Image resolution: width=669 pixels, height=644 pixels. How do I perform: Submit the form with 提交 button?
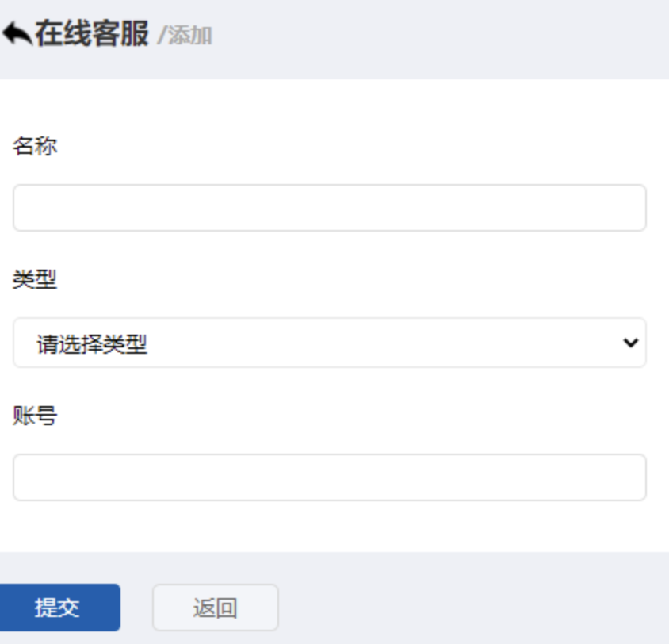tap(59, 608)
